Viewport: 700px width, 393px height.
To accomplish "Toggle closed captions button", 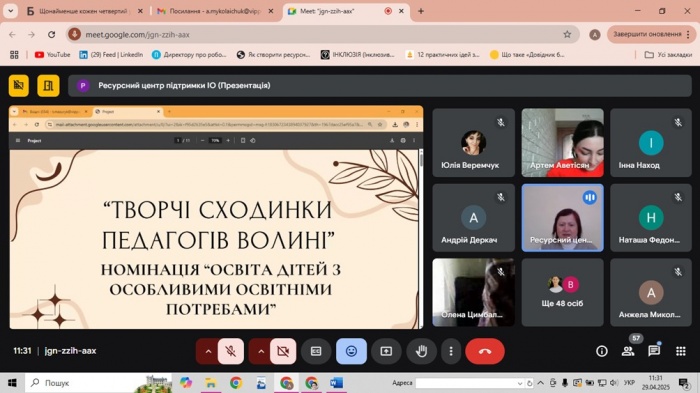I will click(316, 351).
